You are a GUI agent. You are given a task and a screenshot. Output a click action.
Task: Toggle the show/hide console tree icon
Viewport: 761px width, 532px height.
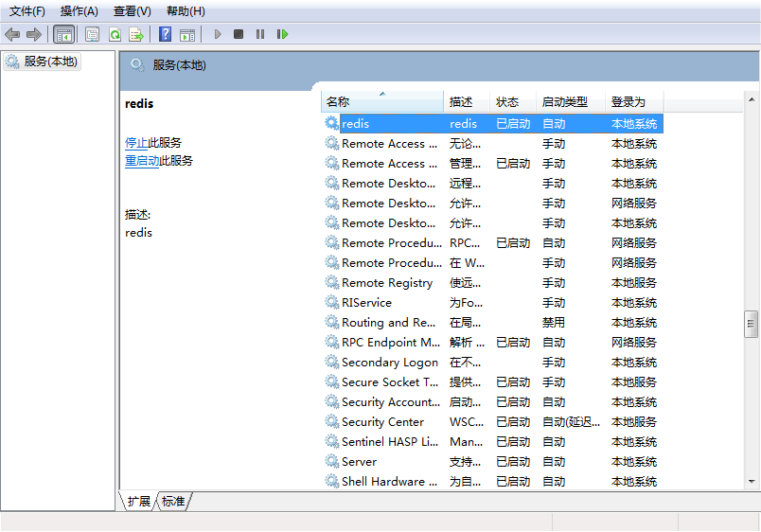pos(64,34)
